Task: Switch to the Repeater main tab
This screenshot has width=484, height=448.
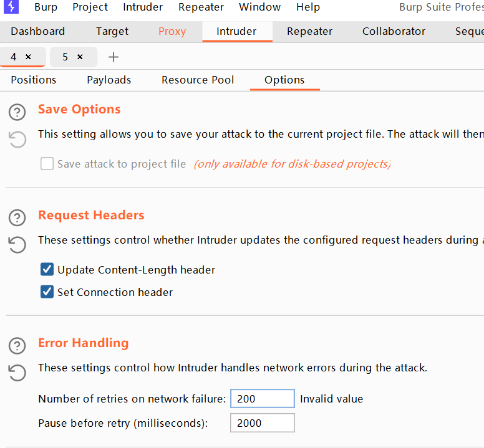Action: coord(309,31)
